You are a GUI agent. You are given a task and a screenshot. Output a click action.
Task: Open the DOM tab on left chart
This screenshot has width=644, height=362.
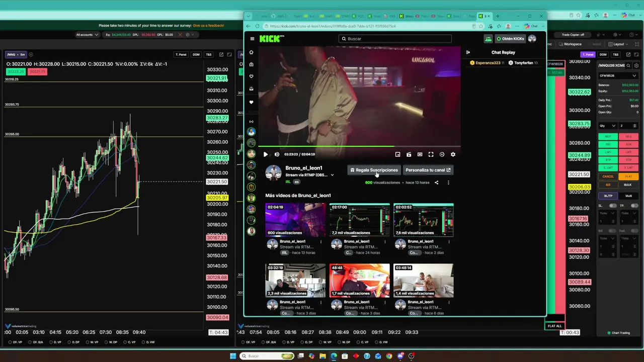196,54
